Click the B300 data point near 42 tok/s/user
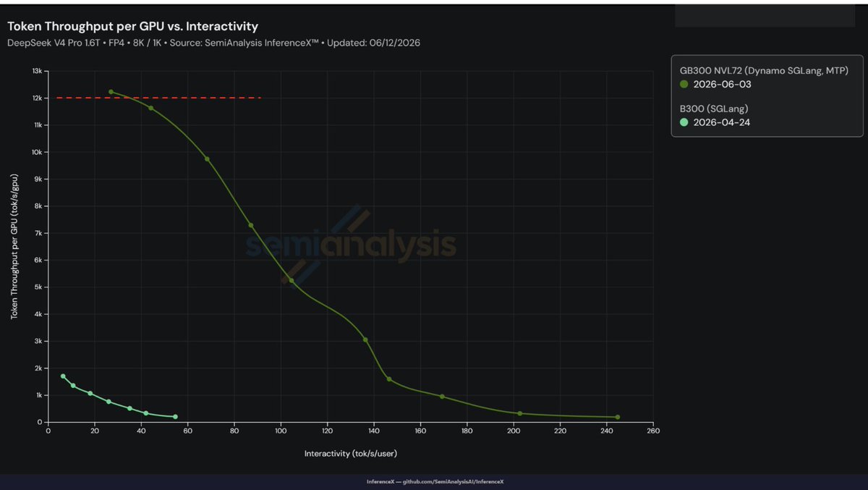The width and height of the screenshot is (868, 490). point(146,413)
